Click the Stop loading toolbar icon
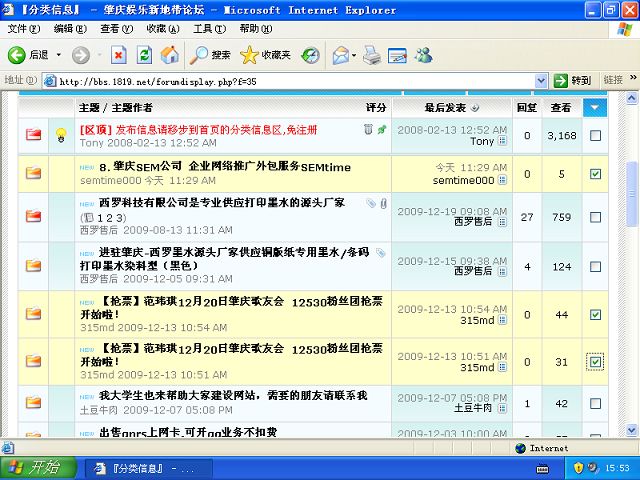Viewport: 640px width, 480px height. click(118, 55)
